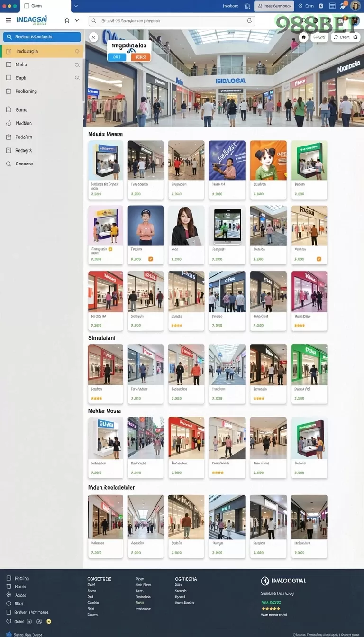The height and width of the screenshot is (637, 364).
Task: Click the Pedoium sidebar icon
Action: click(8, 137)
